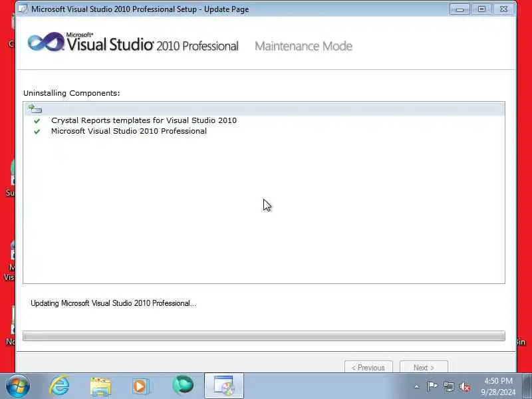Click the arrow icon in list header

(35, 108)
